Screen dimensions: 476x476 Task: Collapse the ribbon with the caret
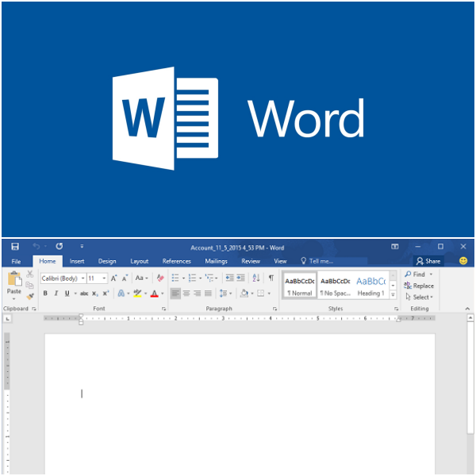(x=467, y=309)
